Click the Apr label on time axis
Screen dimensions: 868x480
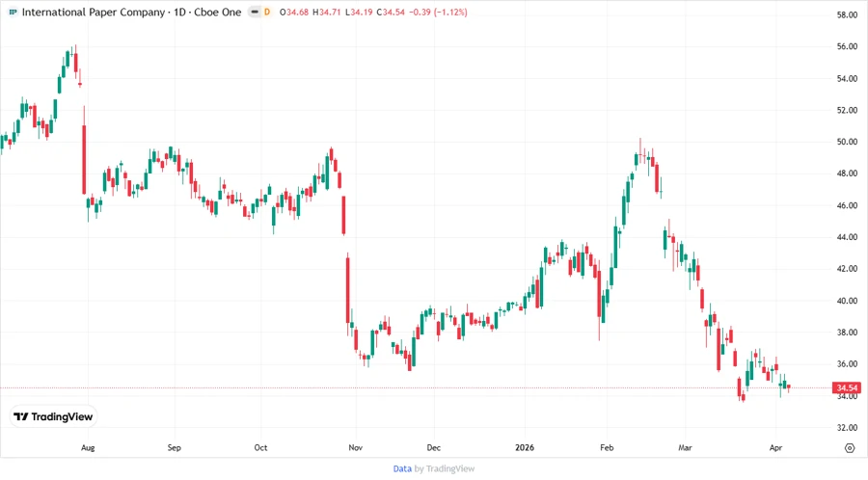coord(775,447)
